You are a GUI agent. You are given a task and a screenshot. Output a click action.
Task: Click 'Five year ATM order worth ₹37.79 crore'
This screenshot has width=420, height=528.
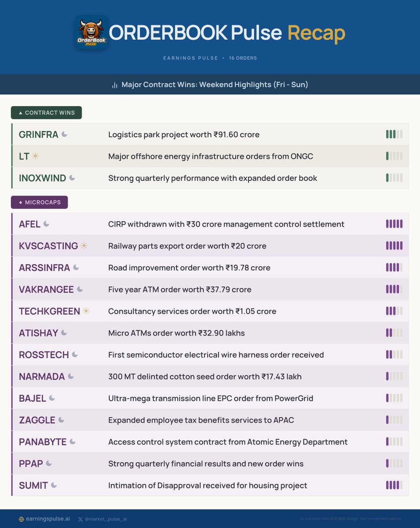(x=180, y=290)
